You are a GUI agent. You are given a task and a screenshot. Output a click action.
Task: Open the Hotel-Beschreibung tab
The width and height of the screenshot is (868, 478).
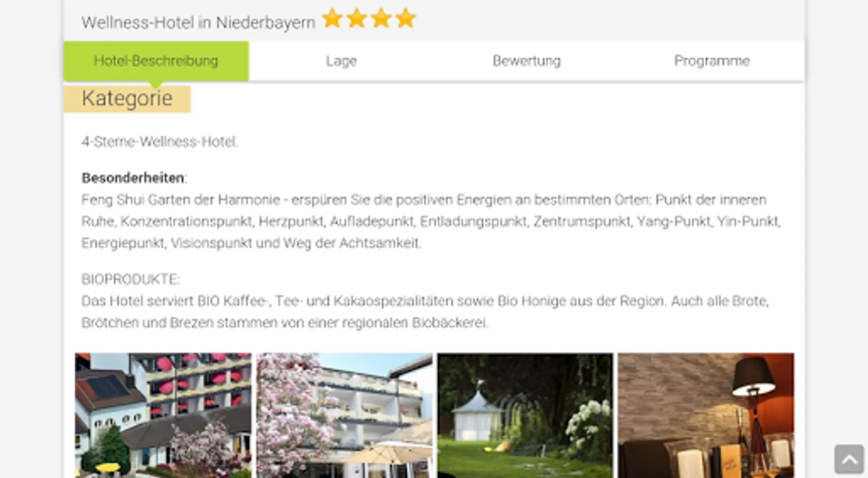[156, 61]
